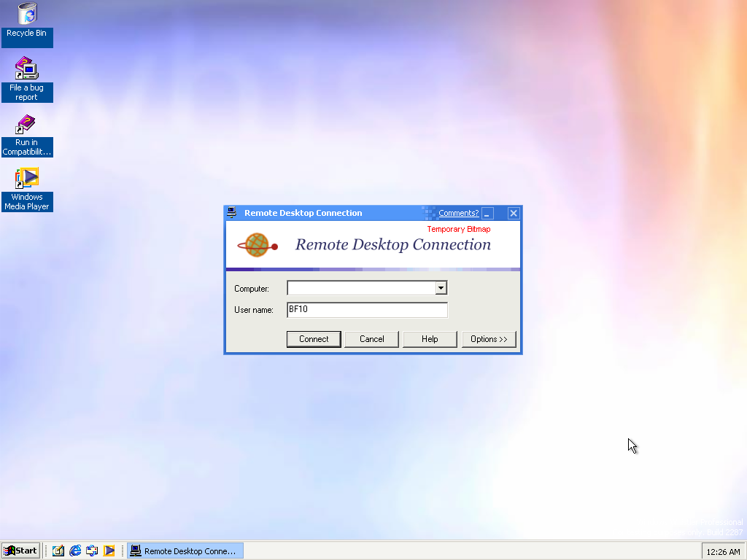
Task: Click the third quick launch icon
Action: pyautogui.click(x=92, y=551)
